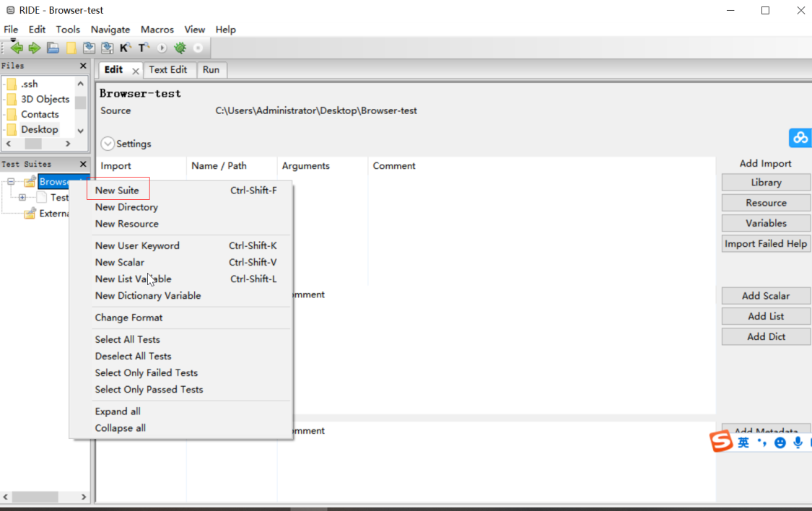Click the Library import button
Screen dimensions: 812x511
pos(766,182)
